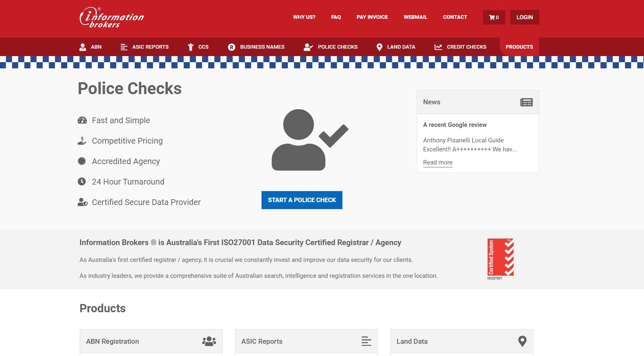
Task: Open the ASIC Reports product card
Action: click(306, 341)
